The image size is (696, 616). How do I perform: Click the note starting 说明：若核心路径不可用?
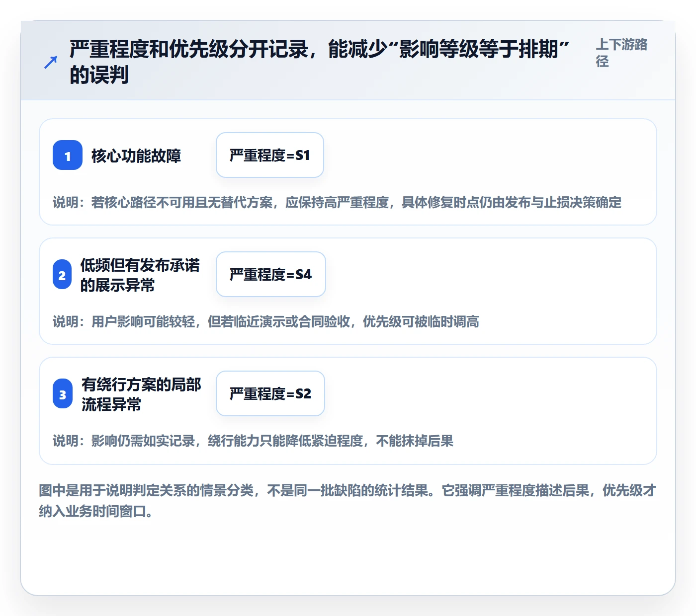337,203
